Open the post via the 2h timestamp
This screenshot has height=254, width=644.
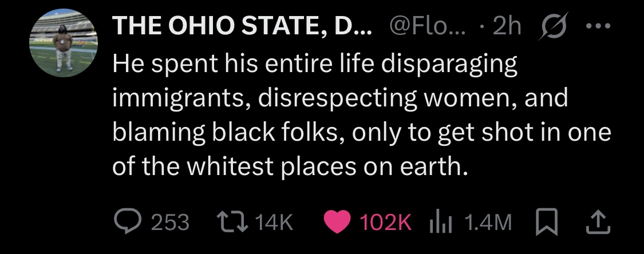(x=506, y=26)
